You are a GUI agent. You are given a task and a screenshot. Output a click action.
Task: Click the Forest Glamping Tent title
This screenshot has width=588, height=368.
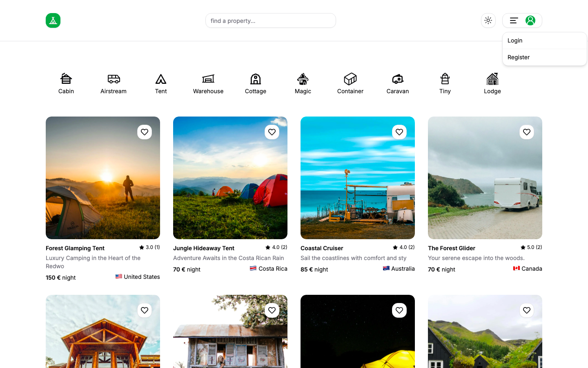[75, 248]
